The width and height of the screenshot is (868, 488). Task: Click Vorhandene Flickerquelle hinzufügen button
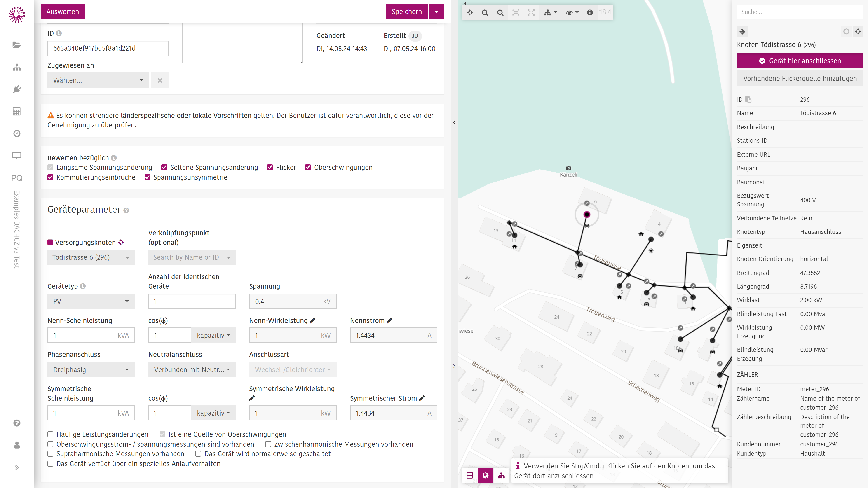point(800,78)
